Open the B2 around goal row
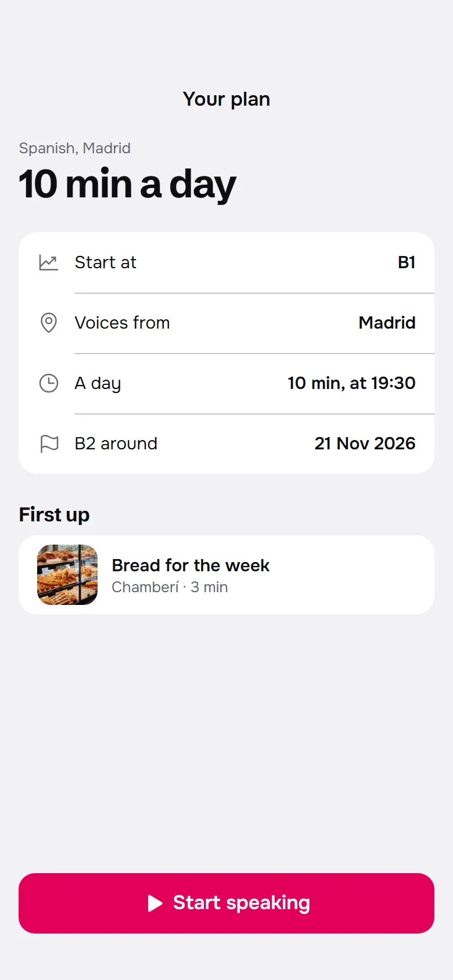The height and width of the screenshot is (980, 453). click(x=227, y=444)
